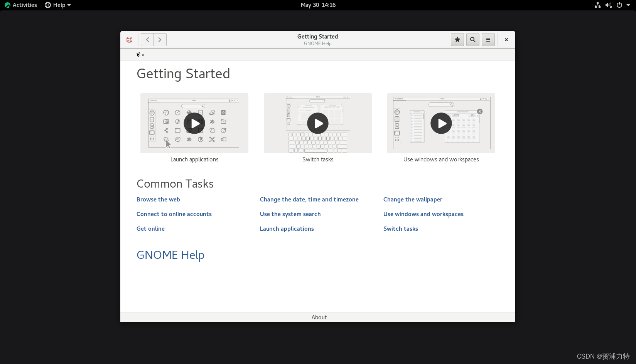The height and width of the screenshot is (364, 636).
Task: Click the clock showing May 30 14:16
Action: (318, 5)
